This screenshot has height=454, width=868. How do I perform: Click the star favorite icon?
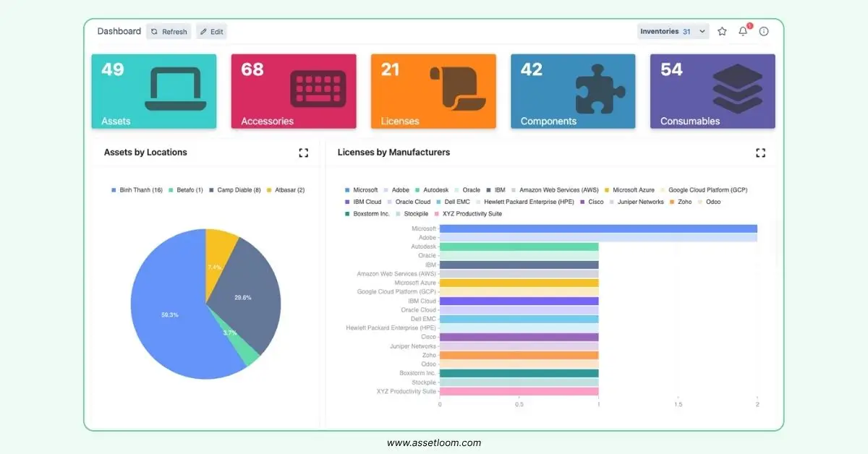point(722,32)
